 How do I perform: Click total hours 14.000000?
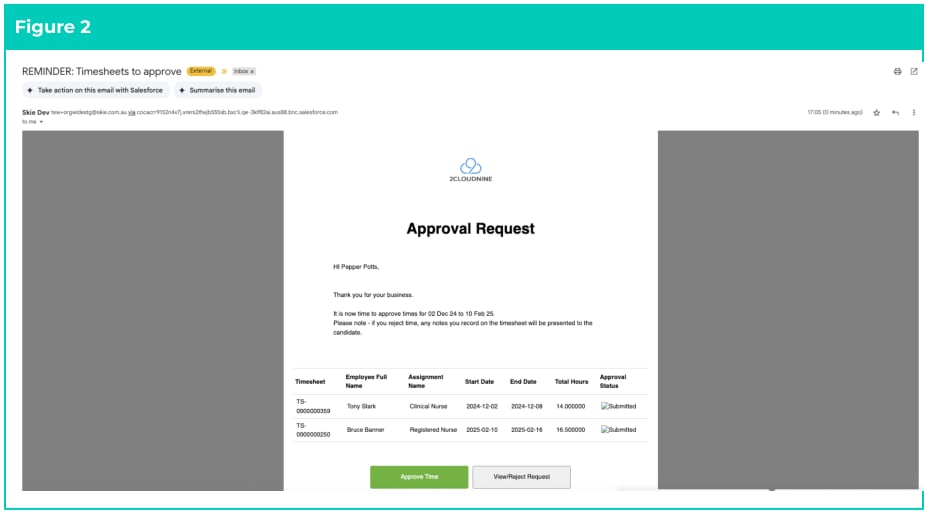pyautogui.click(x=571, y=406)
